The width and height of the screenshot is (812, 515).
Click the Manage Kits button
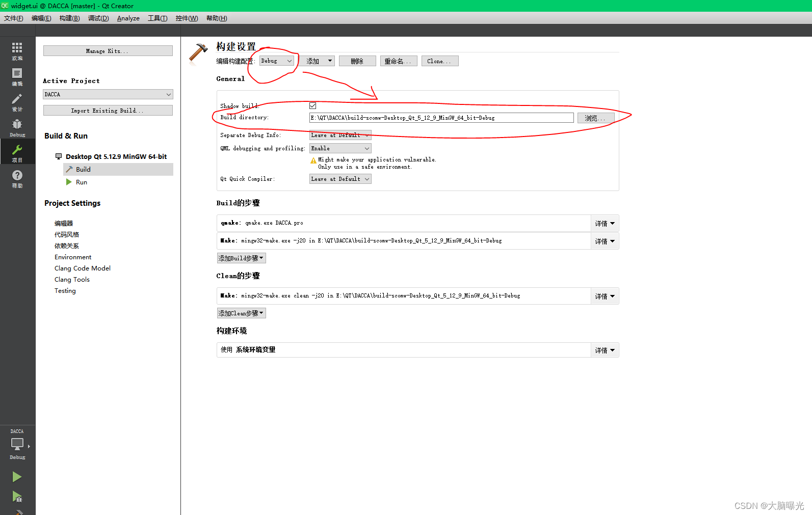(108, 51)
